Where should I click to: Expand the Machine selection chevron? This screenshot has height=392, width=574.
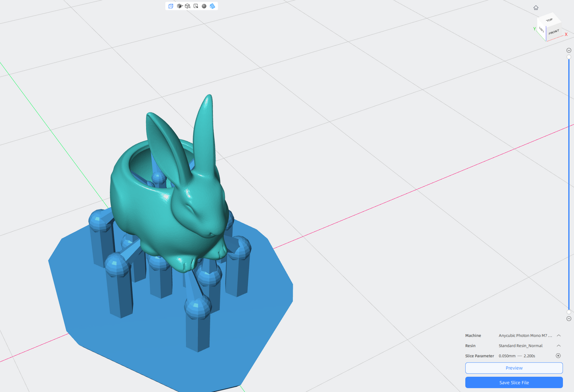click(x=558, y=335)
